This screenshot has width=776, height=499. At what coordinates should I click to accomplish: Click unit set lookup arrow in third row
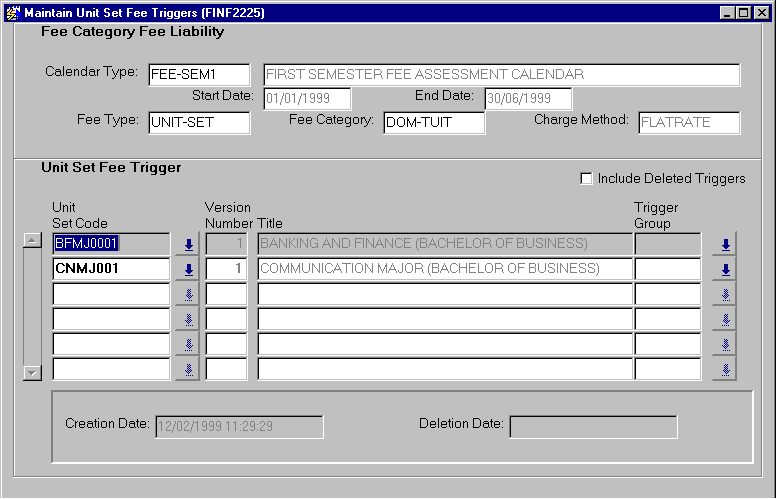click(187, 294)
